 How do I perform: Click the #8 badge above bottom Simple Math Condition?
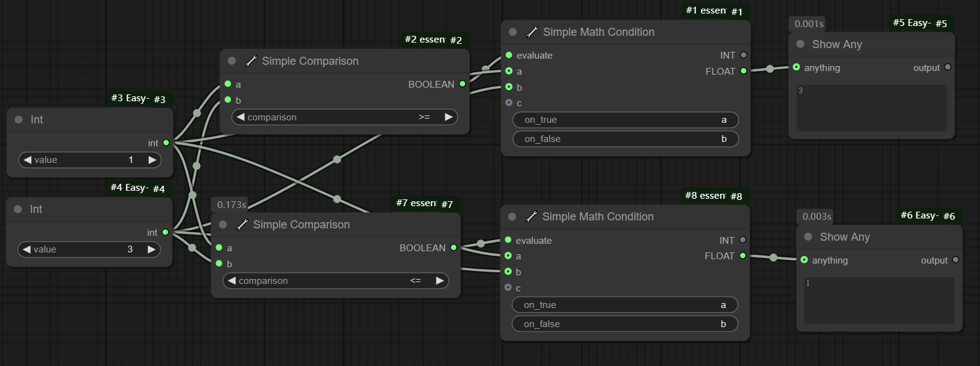coord(736,196)
